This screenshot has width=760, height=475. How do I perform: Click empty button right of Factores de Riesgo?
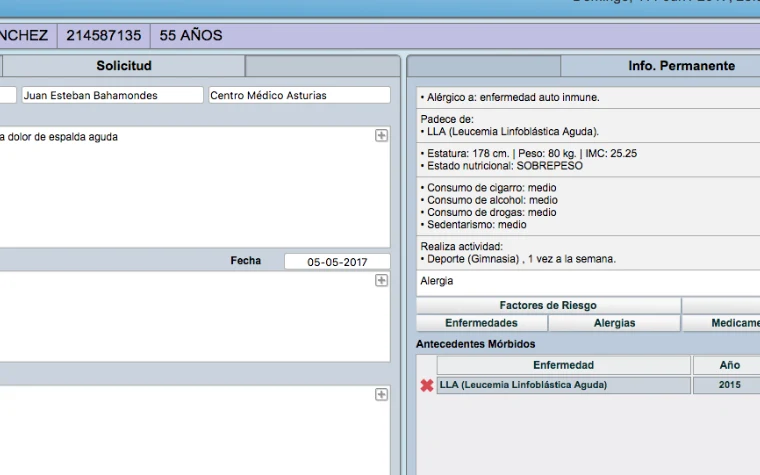pos(721,305)
